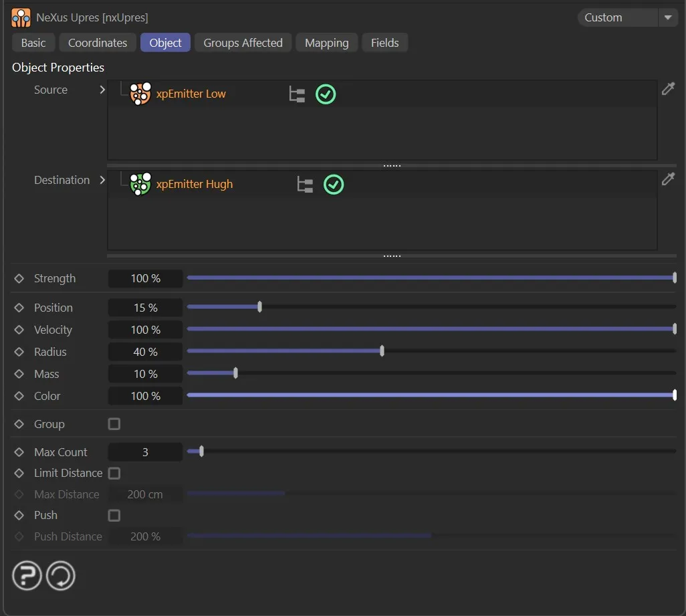686x616 pixels.
Task: Click the eyedropper picker beside the Destination list
Action: coord(667,179)
